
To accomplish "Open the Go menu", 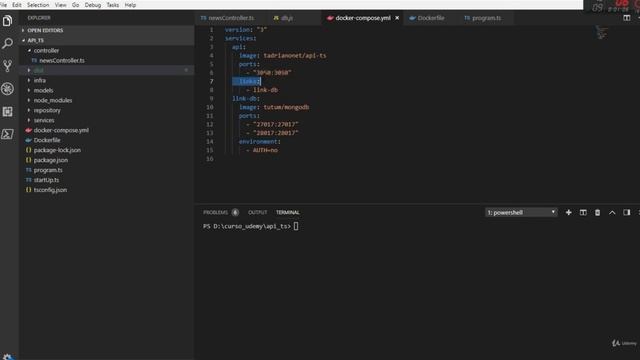I will click(76, 5).
